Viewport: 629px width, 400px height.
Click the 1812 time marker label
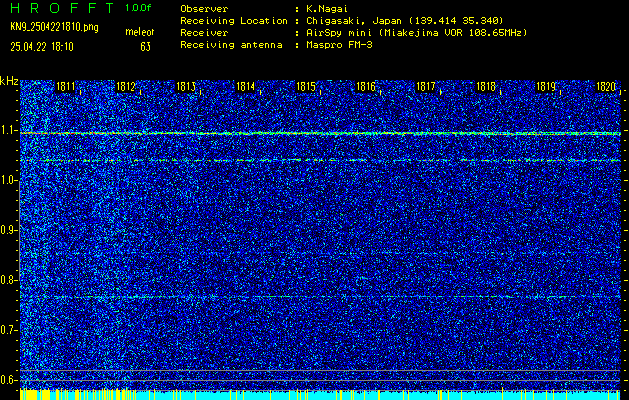click(x=126, y=86)
